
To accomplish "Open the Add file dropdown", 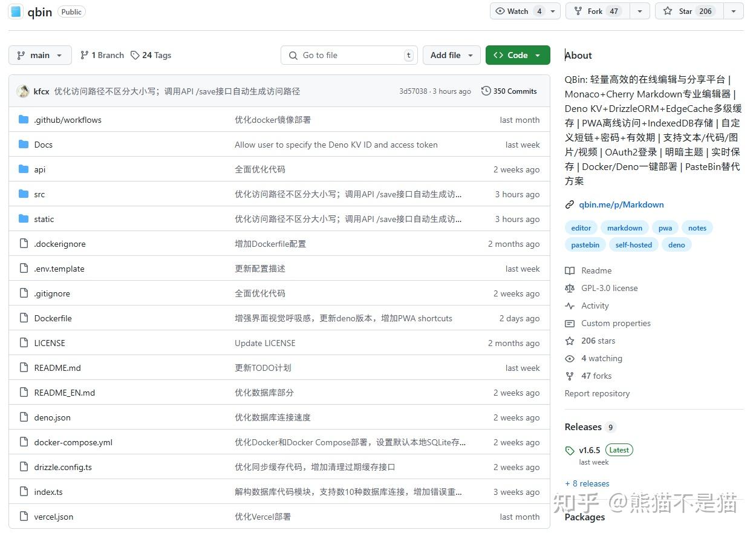I will 451,54.
